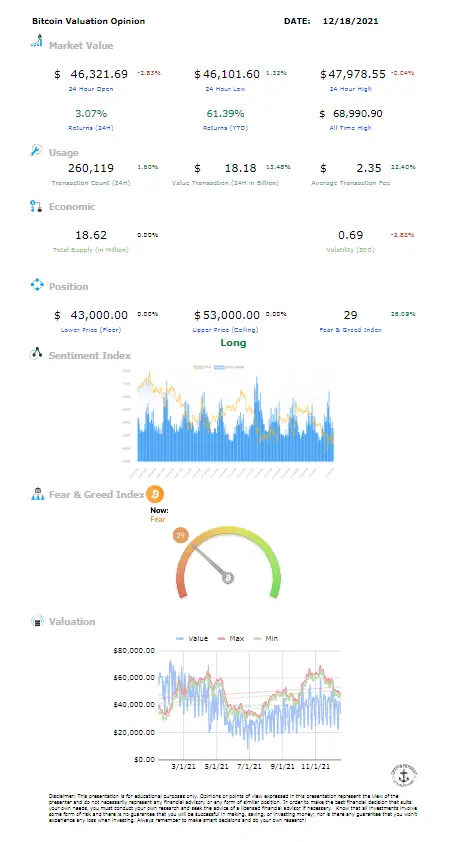Click the orange Bitcoin logo icon

155,494
